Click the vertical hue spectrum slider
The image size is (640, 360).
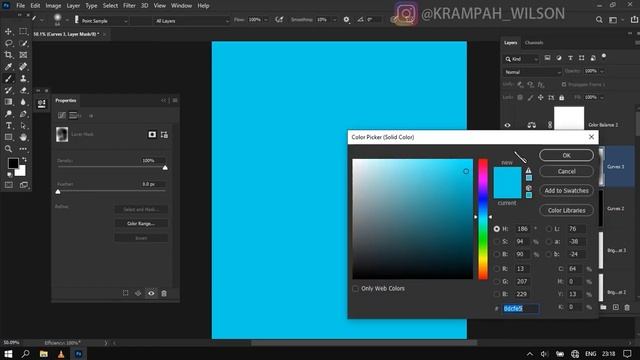[483, 219]
